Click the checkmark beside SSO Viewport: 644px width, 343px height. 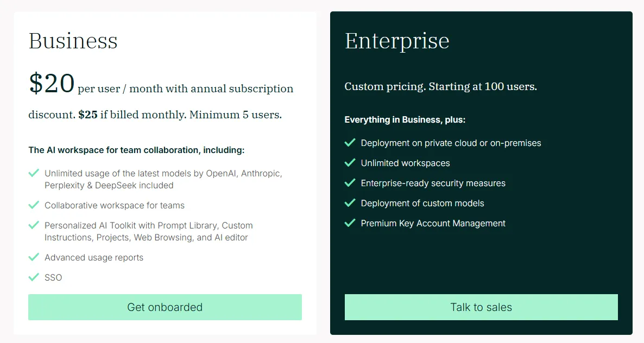[x=34, y=277]
